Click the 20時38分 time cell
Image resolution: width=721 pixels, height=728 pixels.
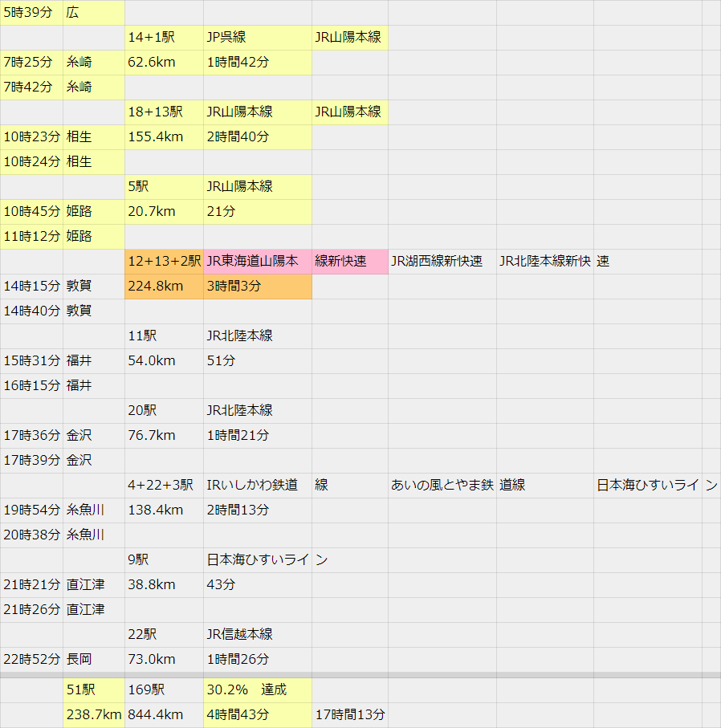tap(31, 535)
